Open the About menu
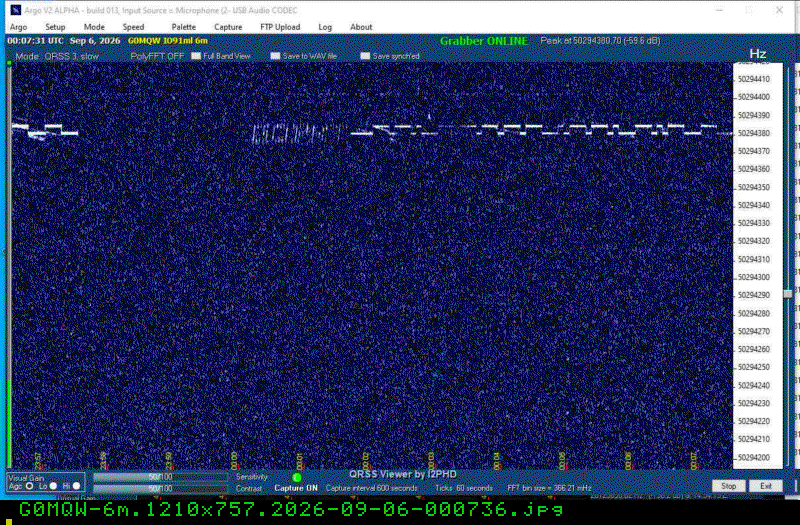The height and width of the screenshot is (525, 800). click(x=361, y=27)
